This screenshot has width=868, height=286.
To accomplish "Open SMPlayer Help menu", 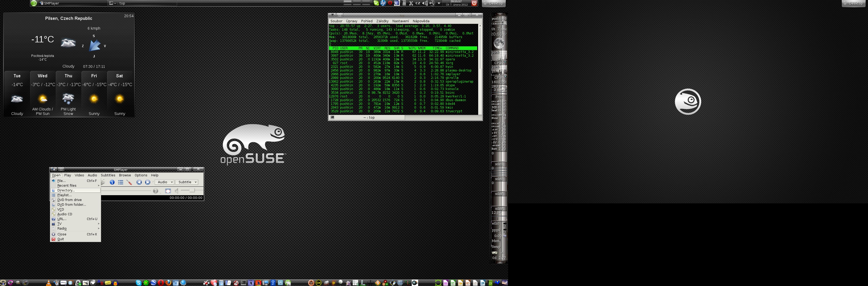I will [x=155, y=175].
